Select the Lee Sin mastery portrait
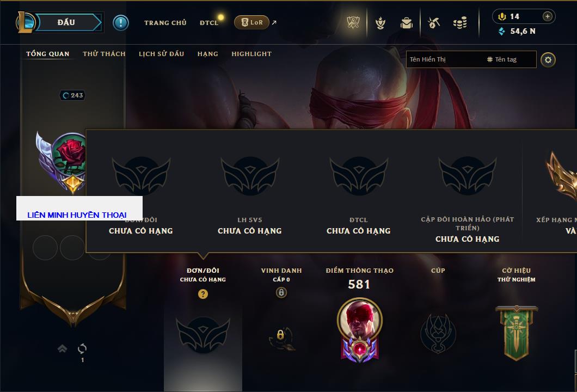The image size is (577, 392). point(359,330)
